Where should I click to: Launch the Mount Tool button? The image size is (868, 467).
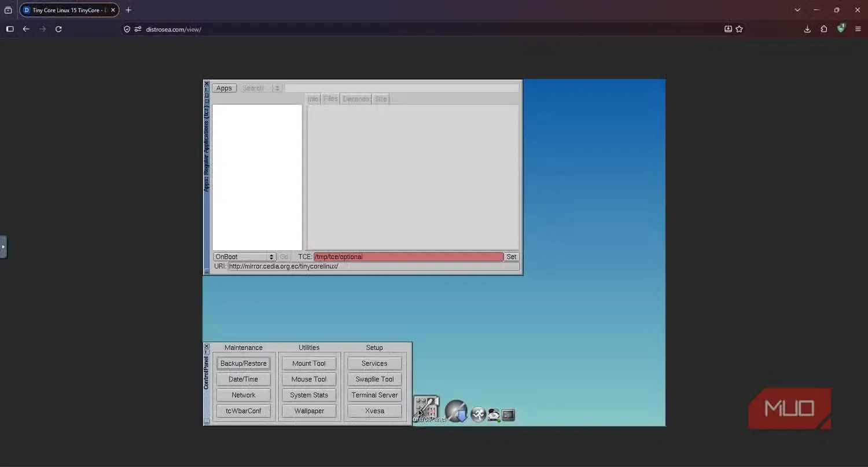coord(309,363)
